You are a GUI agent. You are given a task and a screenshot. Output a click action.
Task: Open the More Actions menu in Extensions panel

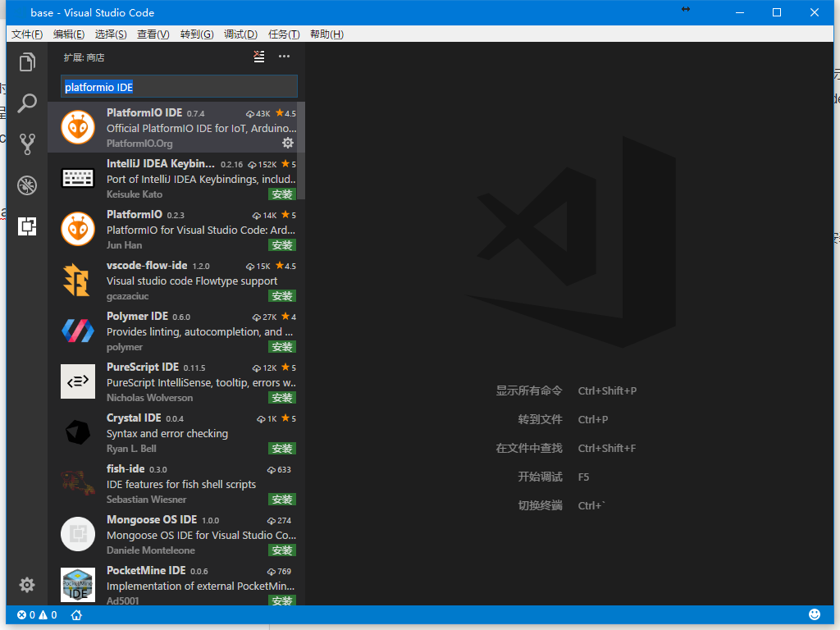click(283, 57)
